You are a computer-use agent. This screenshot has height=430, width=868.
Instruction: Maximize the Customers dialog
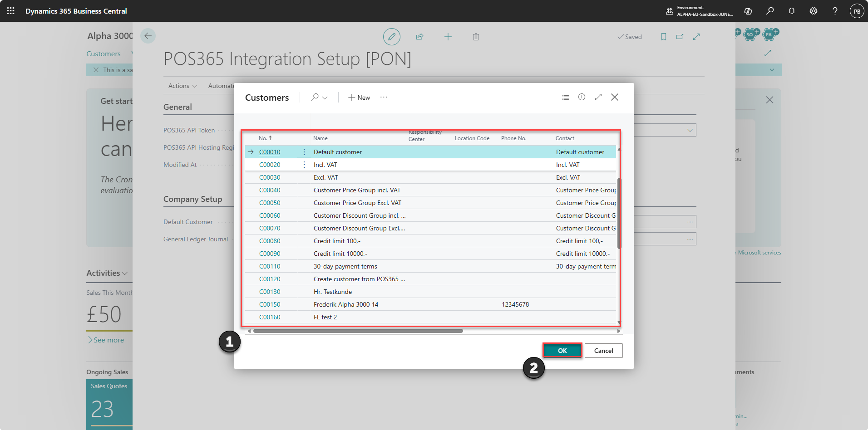point(598,97)
